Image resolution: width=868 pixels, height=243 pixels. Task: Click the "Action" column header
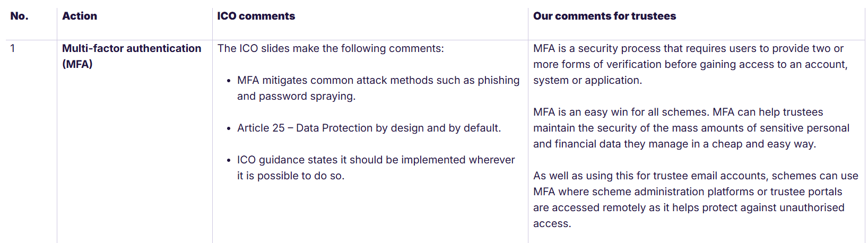click(x=80, y=16)
